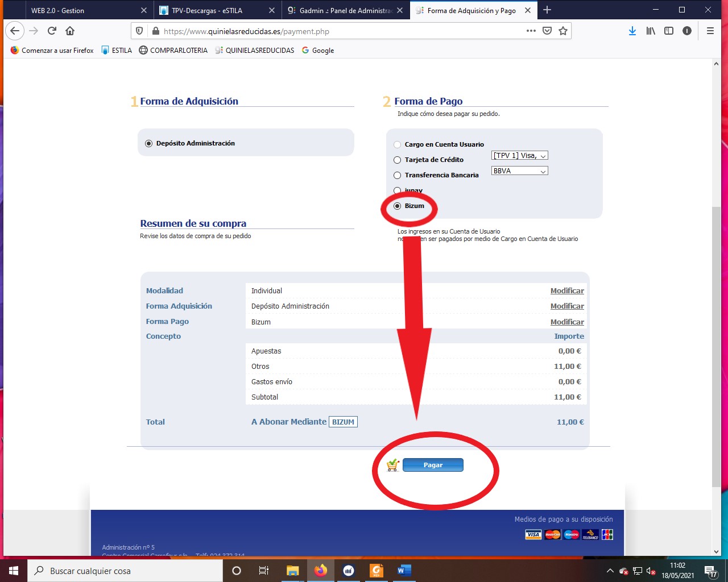
Task: Click Modificar next to Bizum Forma Pago
Action: 567,322
